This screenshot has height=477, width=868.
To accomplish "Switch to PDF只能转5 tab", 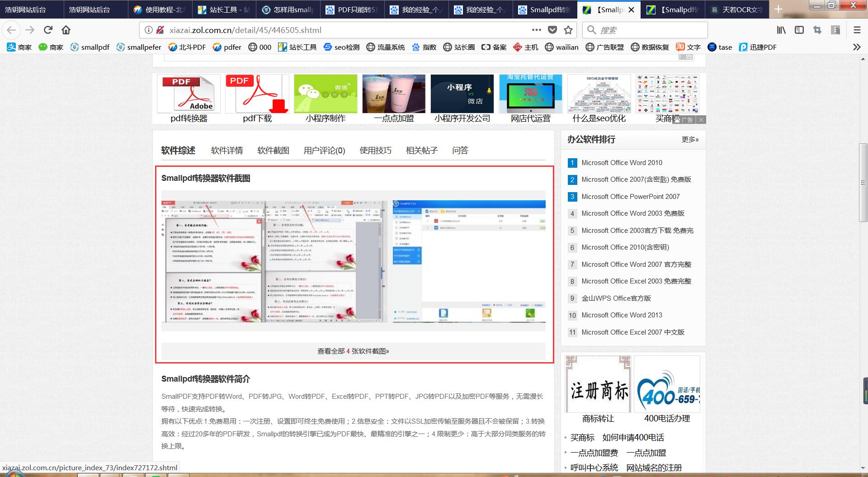I will tap(352, 9).
